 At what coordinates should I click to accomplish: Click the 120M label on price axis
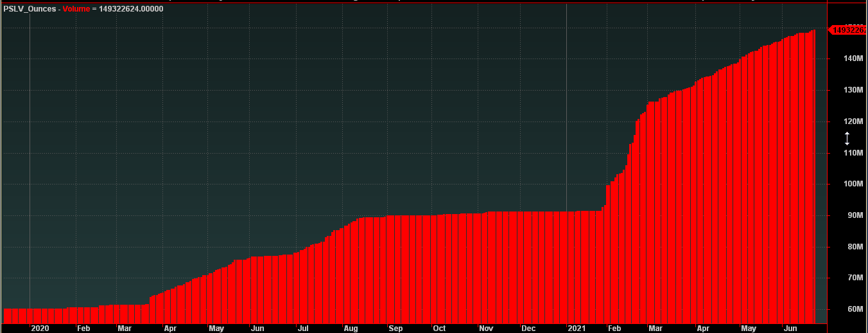[853, 122]
